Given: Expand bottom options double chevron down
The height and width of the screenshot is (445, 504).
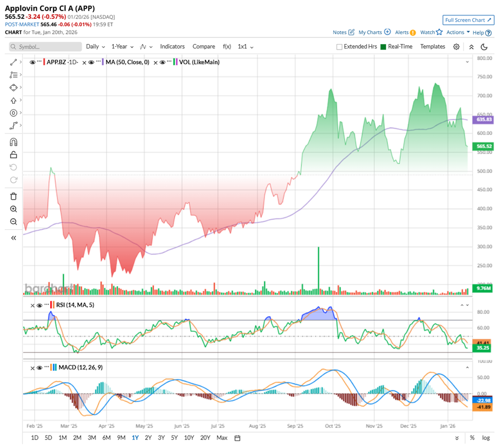Looking at the screenshot, I should click(x=457, y=438).
